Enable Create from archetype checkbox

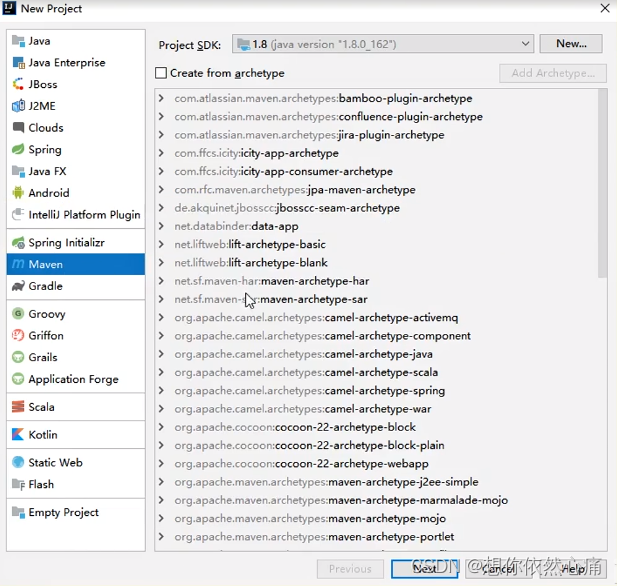161,73
